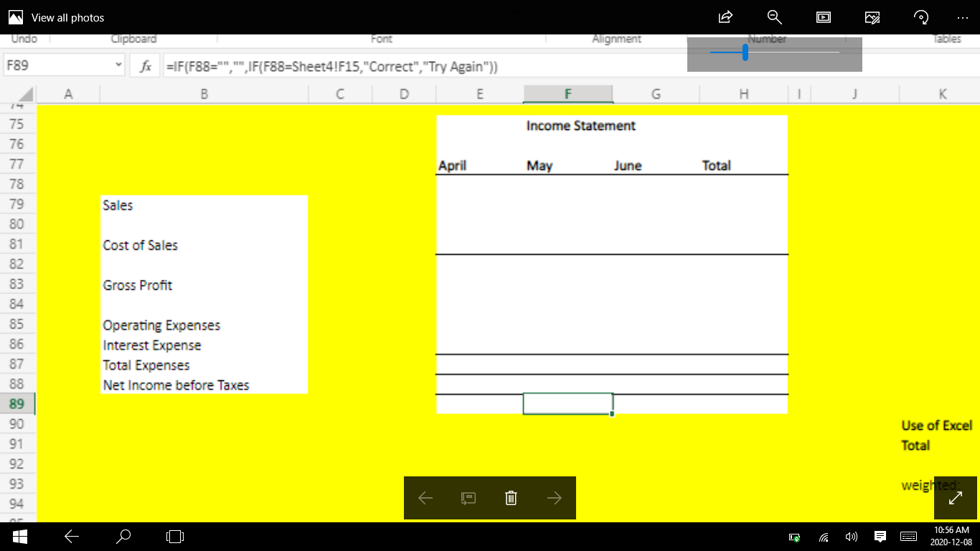Image resolution: width=980 pixels, height=551 pixels.
Task: Delete the photo with the trash icon
Action: [511, 497]
